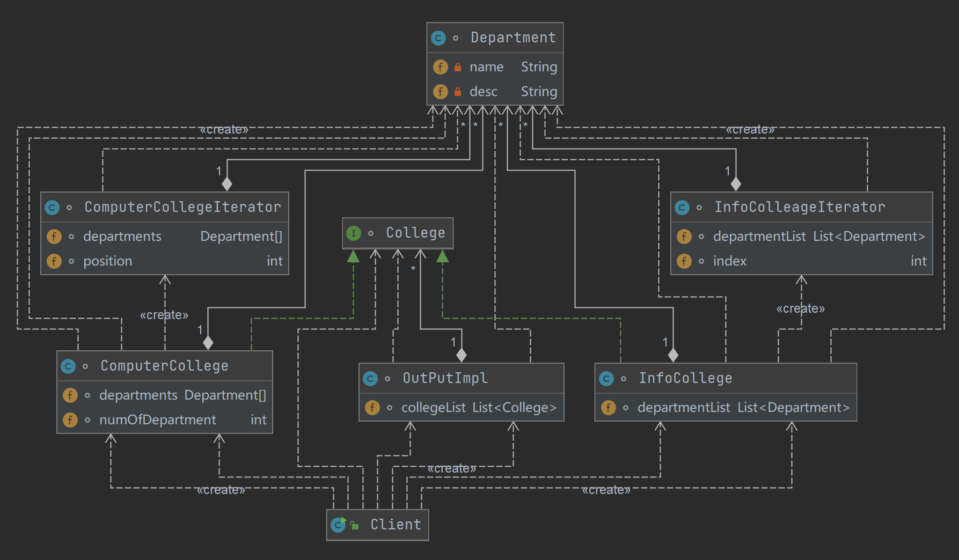Click the class icon in the Department header

click(438, 38)
